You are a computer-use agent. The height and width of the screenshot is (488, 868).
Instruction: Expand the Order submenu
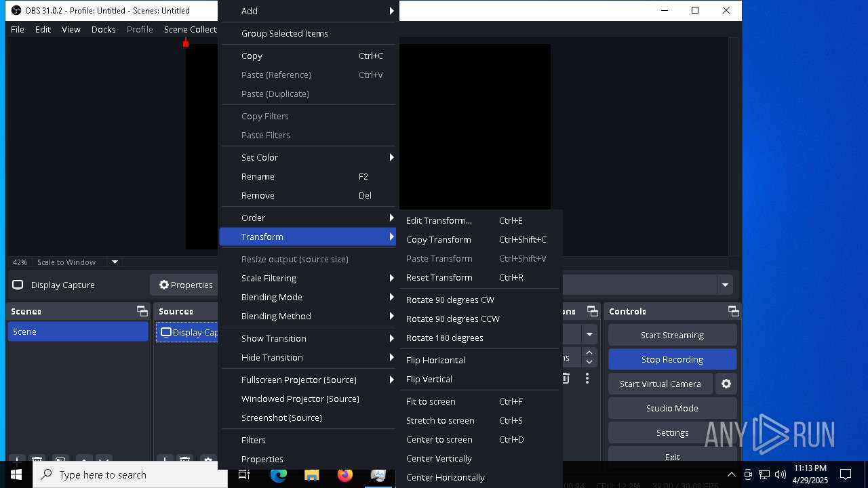click(x=308, y=218)
